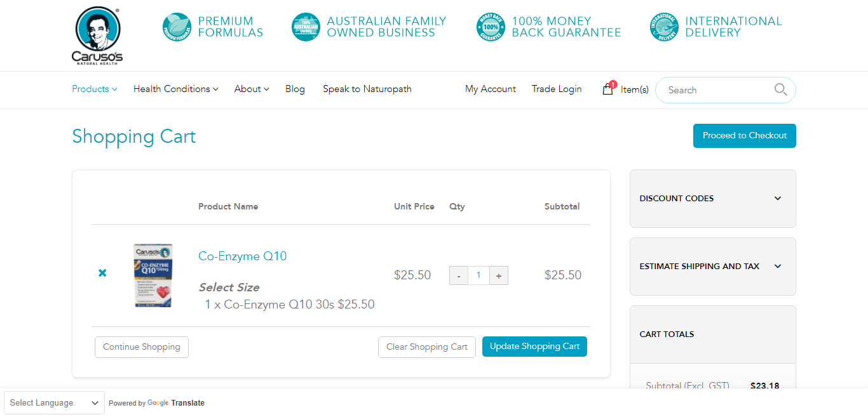This screenshot has width=868, height=417.
Task: Click the 100% Money Back Guarantee text
Action: [566, 27]
